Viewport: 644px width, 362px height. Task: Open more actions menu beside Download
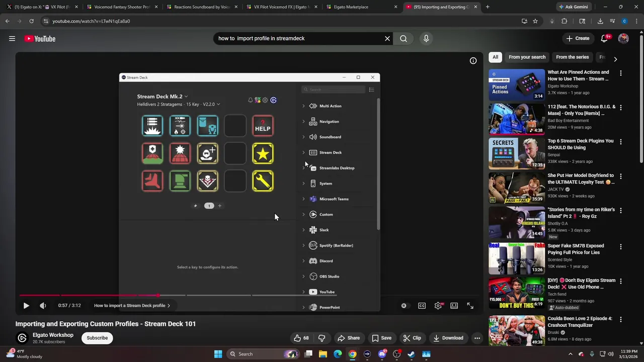477,338
